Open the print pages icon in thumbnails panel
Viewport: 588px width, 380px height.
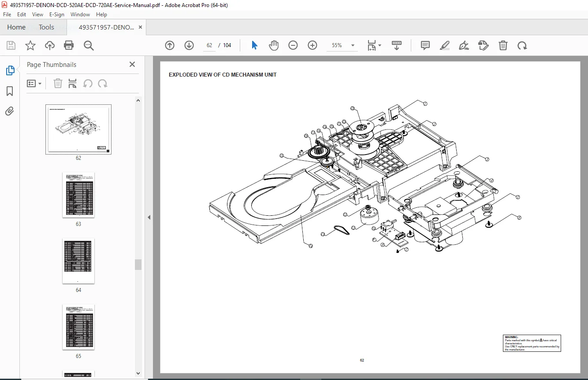click(73, 83)
